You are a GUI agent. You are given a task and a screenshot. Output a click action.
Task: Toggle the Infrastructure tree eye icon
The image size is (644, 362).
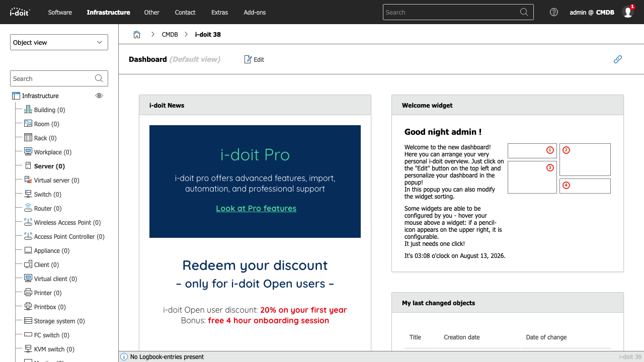coord(99,96)
